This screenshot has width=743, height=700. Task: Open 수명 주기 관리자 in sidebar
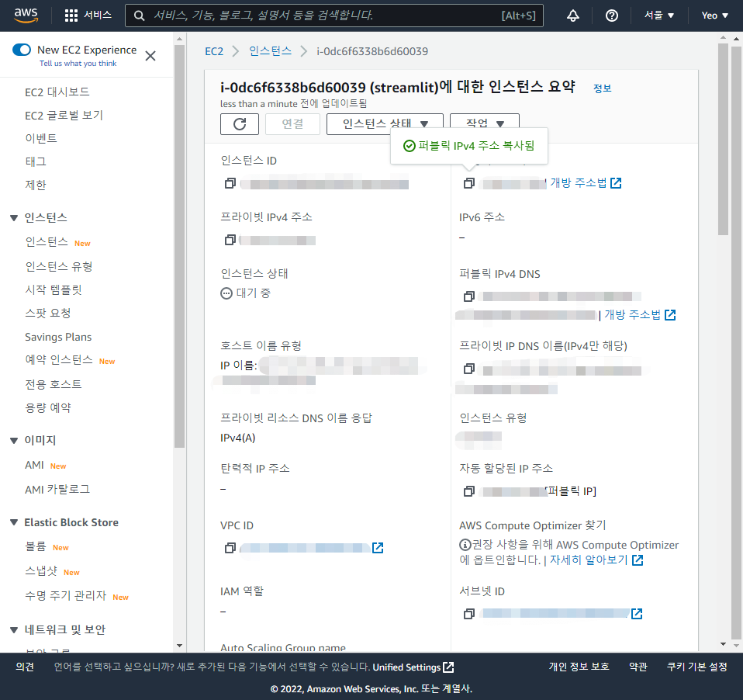click(x=66, y=596)
